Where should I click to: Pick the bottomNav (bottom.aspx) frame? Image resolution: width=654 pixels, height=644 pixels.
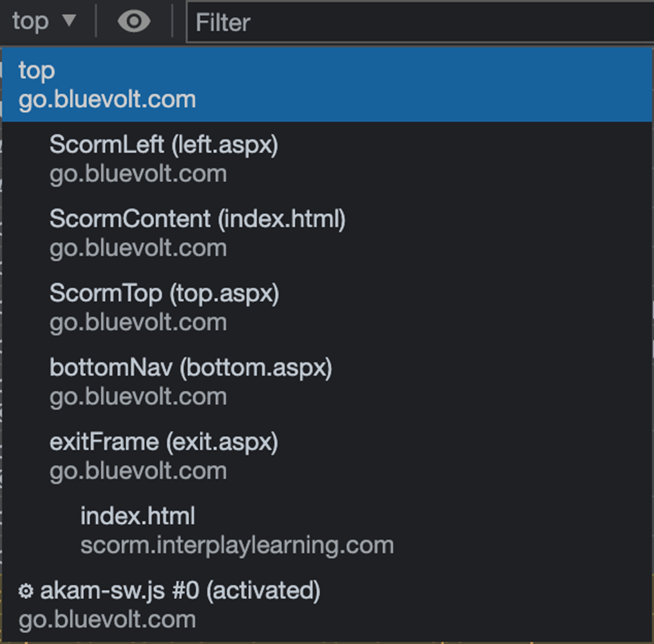coord(190,368)
